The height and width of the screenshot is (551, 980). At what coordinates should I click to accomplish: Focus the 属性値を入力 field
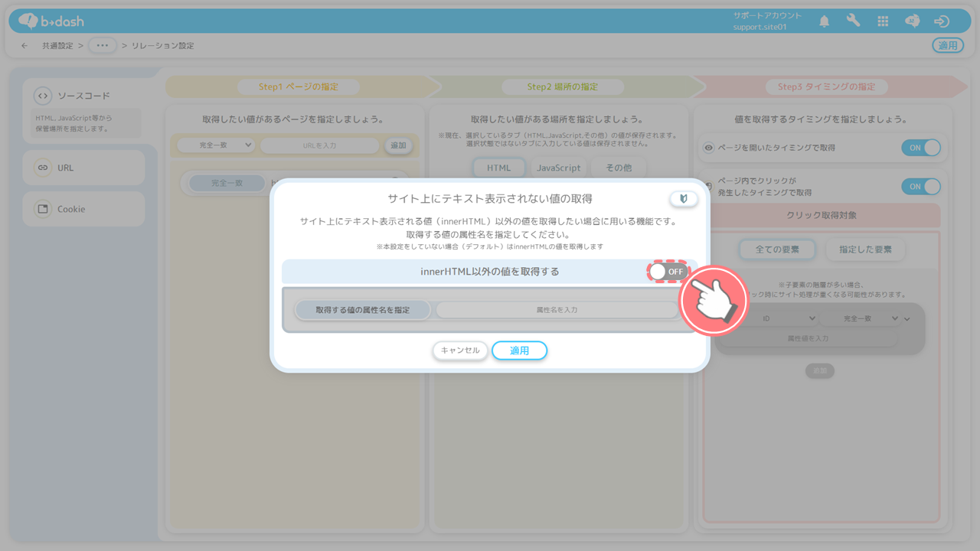click(x=808, y=338)
